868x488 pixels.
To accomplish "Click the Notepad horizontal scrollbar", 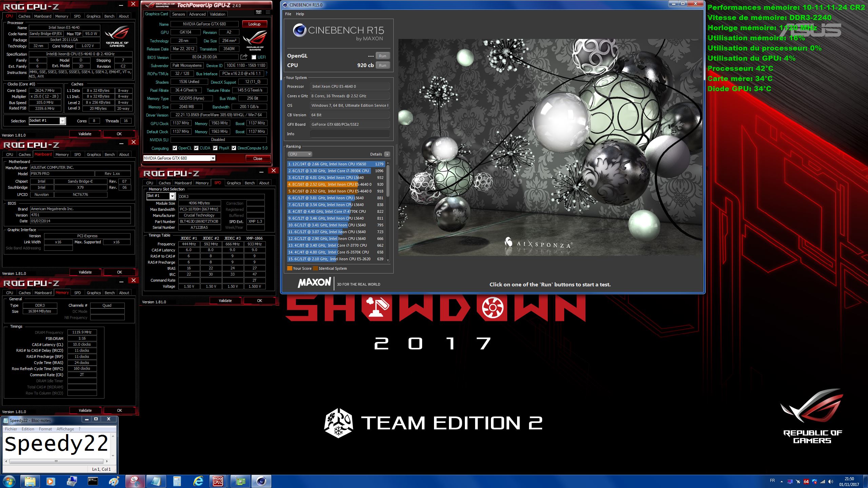I will coord(56,461).
